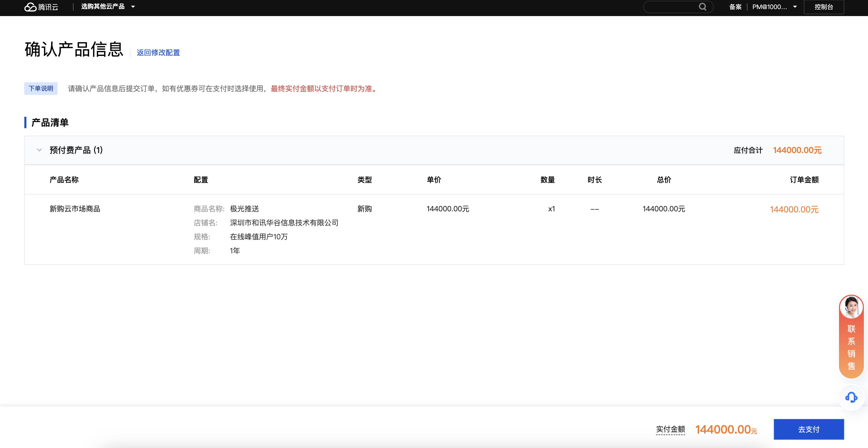Click the 确认产品信息 page title
Image resolution: width=868 pixels, height=448 pixels.
click(x=74, y=49)
